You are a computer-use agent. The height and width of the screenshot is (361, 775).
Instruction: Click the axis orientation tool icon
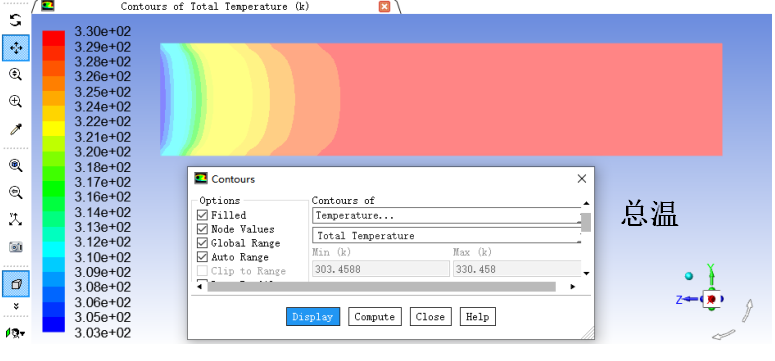coord(16,219)
